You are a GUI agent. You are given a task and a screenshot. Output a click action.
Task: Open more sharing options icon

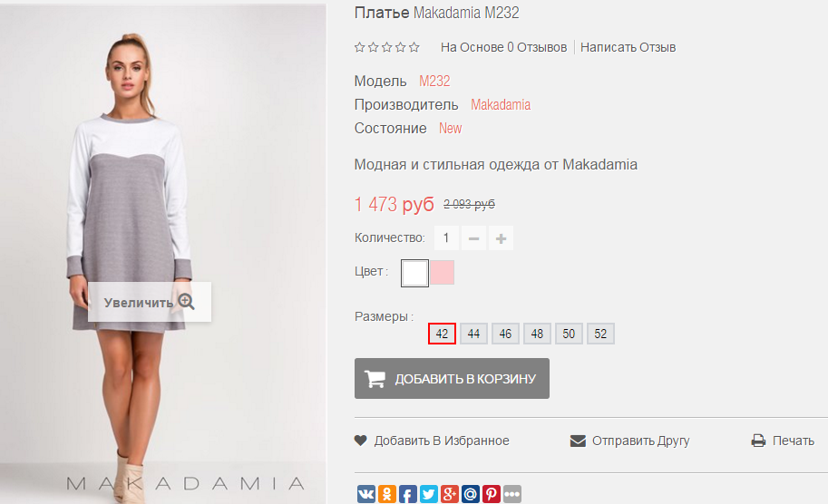pyautogui.click(x=512, y=494)
